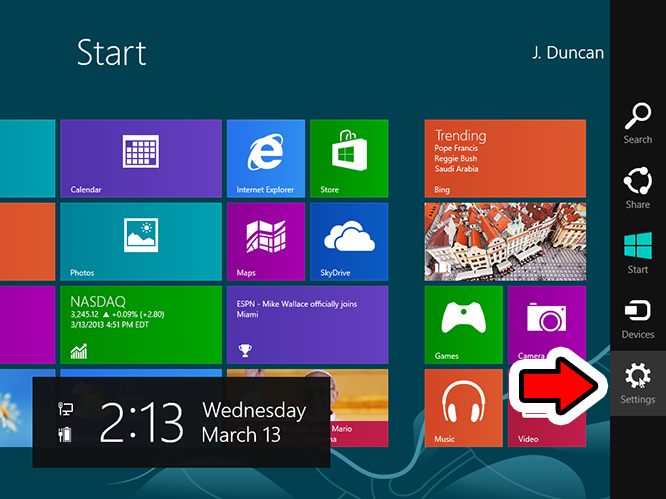
Task: Click 'Reggie Bush' trending topic
Action: (455, 158)
